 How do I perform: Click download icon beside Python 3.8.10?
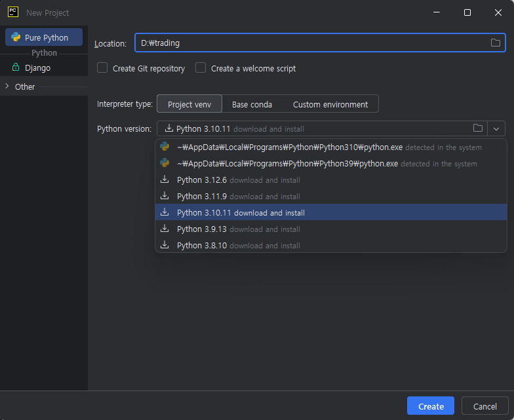point(165,245)
